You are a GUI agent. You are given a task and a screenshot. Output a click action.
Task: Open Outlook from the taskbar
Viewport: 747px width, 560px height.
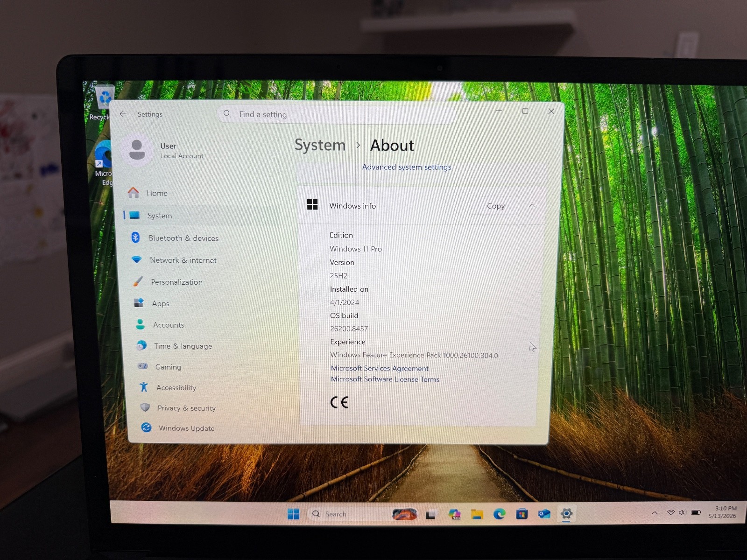tap(544, 514)
